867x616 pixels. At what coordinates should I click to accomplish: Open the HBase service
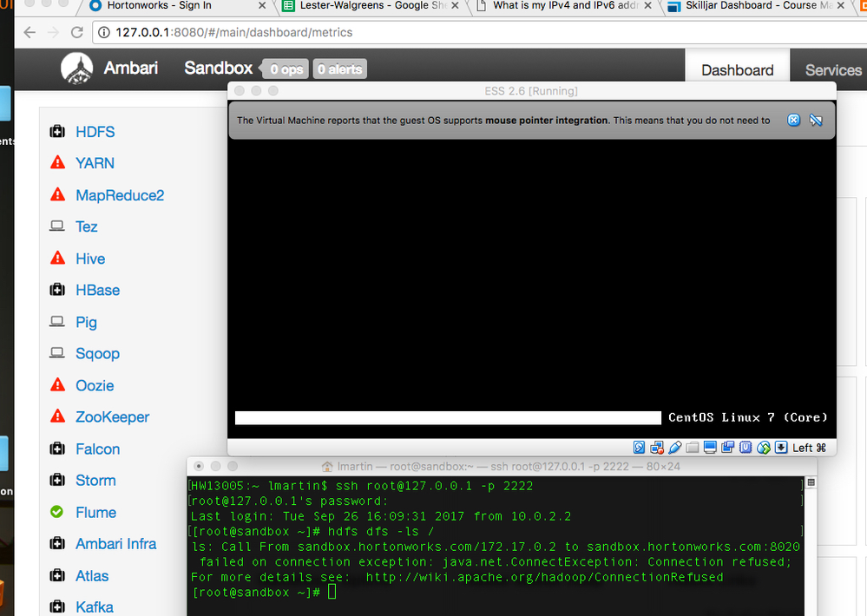(98, 291)
